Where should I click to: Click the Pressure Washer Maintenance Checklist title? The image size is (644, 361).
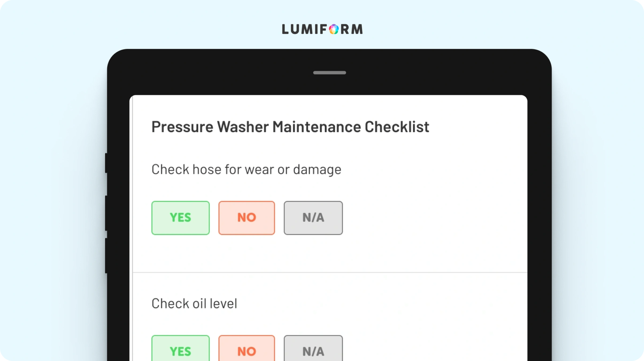pos(290,127)
